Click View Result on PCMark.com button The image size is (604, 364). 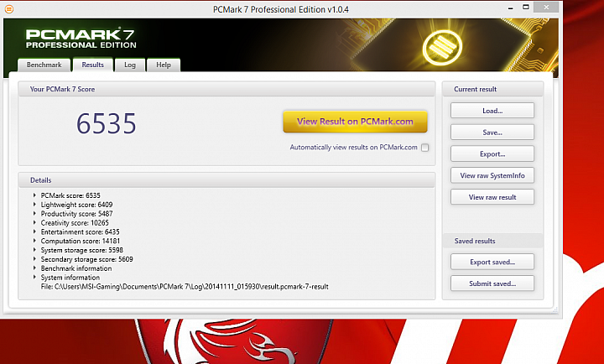(355, 122)
